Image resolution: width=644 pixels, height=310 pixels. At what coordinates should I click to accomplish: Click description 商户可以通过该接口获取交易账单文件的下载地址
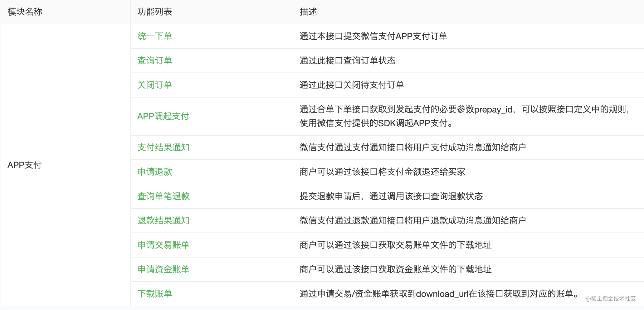396,245
